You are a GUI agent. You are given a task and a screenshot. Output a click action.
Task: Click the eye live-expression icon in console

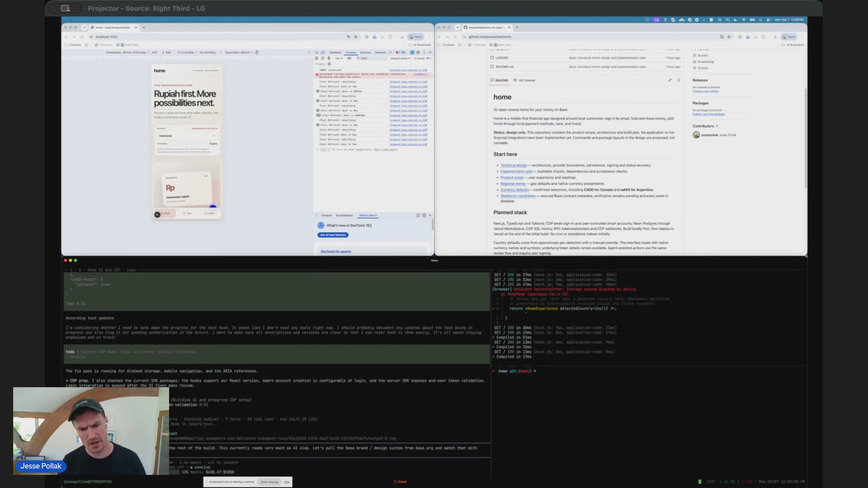point(349,58)
